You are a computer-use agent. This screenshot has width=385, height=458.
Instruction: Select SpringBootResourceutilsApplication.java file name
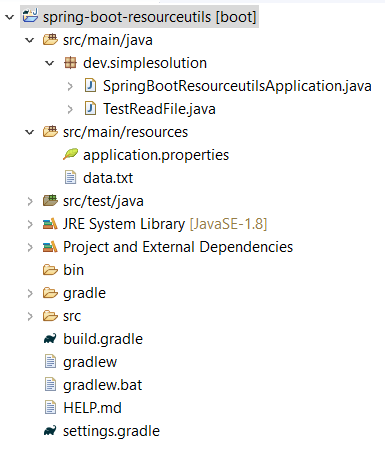tap(237, 86)
